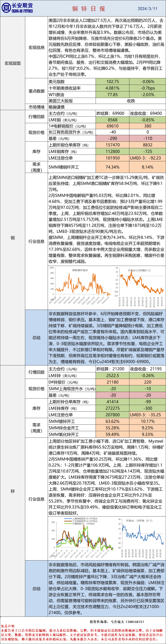Select 上期所铜仓单库存 value 157470
The image size is (166, 644).
[x=113, y=145]
